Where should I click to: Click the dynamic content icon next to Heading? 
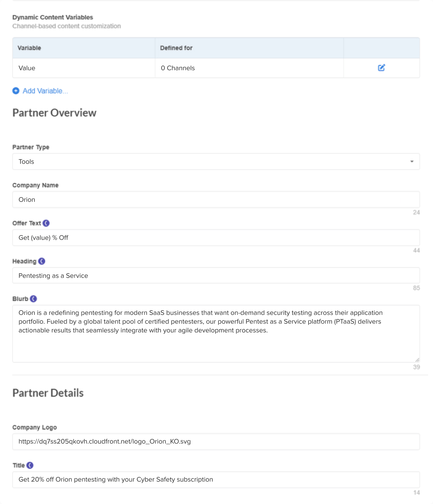(41, 261)
